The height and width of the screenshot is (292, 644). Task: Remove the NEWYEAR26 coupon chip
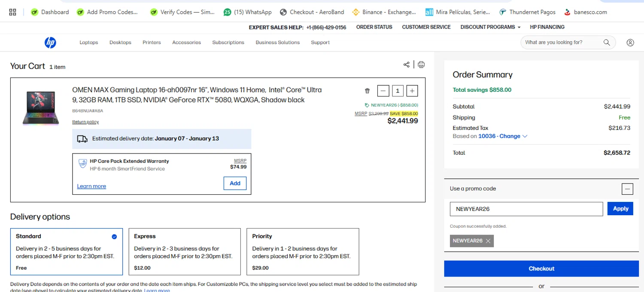(x=488, y=241)
